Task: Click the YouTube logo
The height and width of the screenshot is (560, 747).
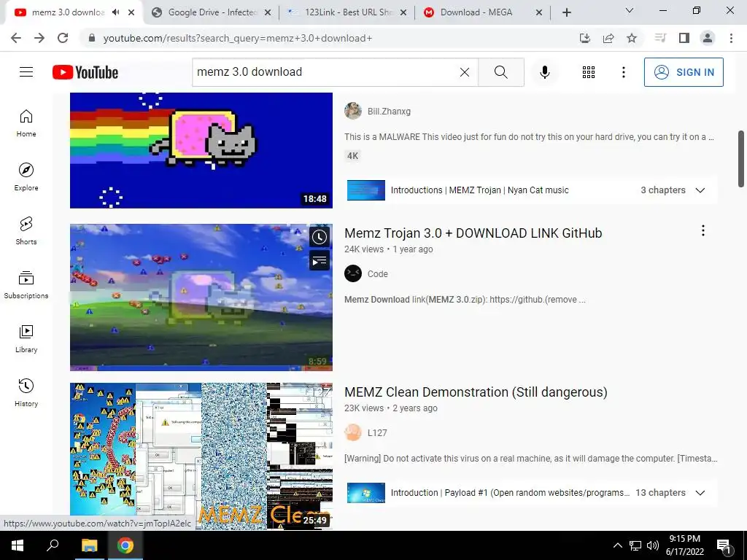Action: tap(85, 72)
